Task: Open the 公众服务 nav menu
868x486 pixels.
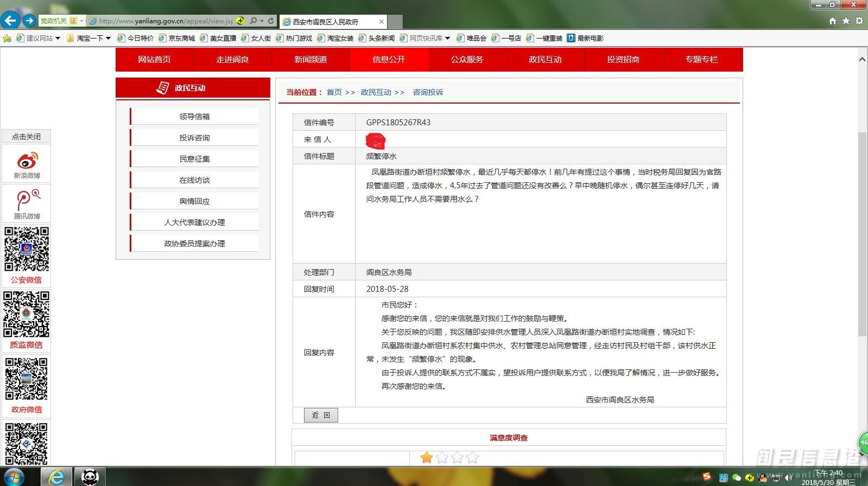Action: pyautogui.click(x=467, y=60)
